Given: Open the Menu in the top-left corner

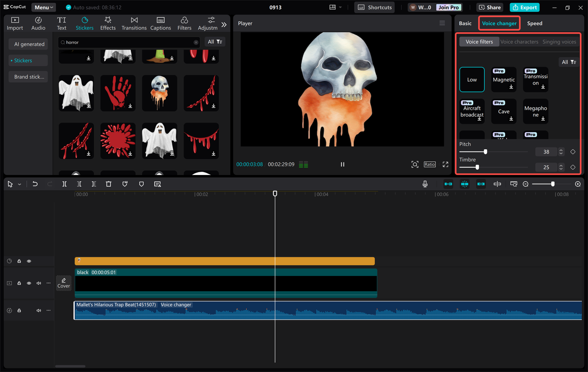Looking at the screenshot, I should pyautogui.click(x=43, y=7).
